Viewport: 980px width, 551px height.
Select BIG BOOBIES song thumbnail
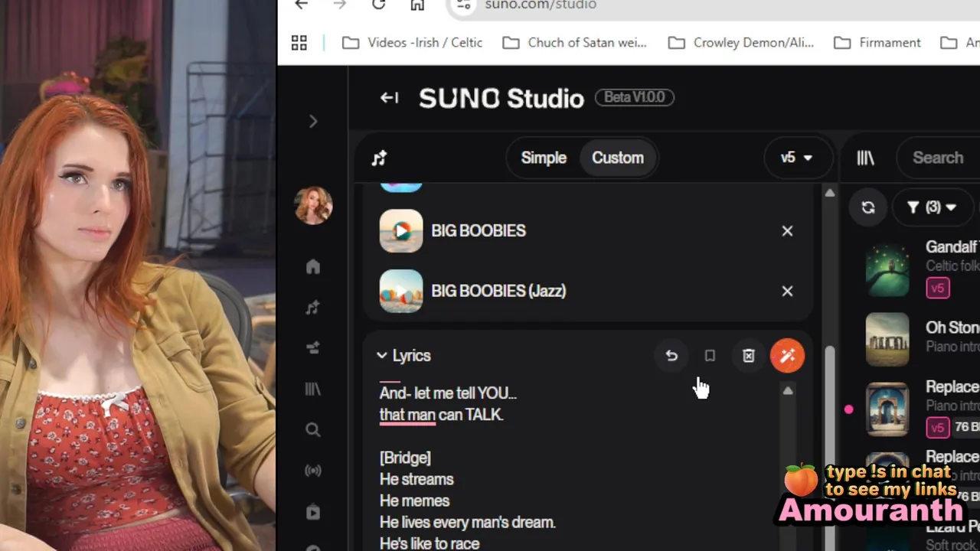pyautogui.click(x=401, y=231)
